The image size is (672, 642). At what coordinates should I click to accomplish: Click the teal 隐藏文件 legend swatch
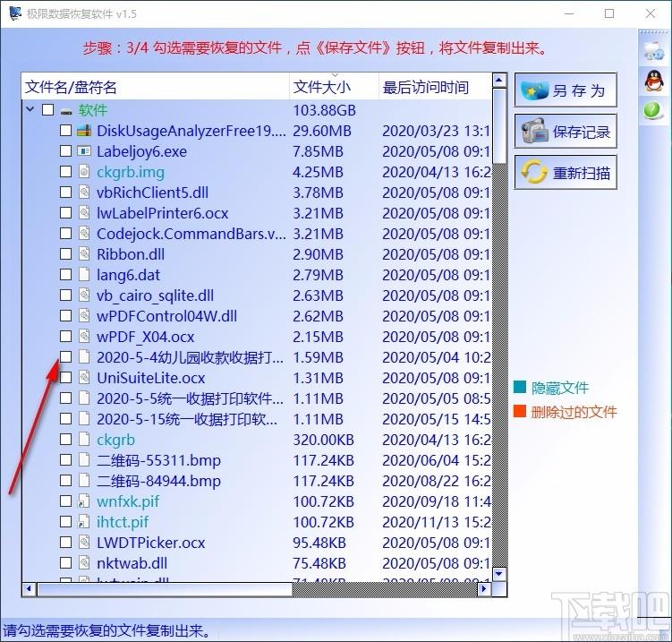click(x=519, y=387)
